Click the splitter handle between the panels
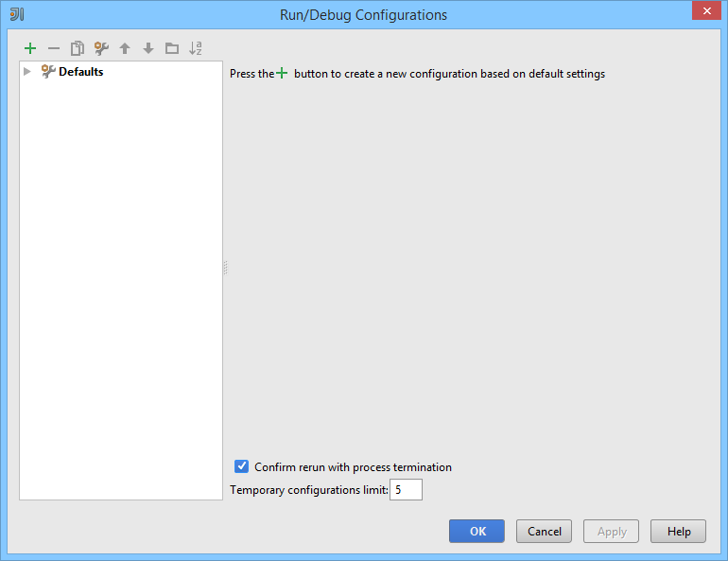The image size is (728, 561). pyautogui.click(x=225, y=268)
